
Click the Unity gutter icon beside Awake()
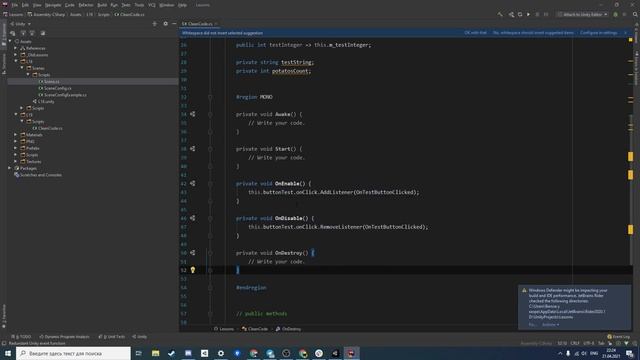(193, 114)
